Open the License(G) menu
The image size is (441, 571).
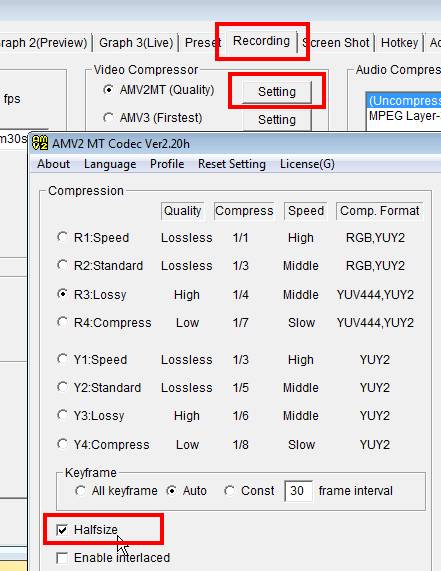pos(307,164)
